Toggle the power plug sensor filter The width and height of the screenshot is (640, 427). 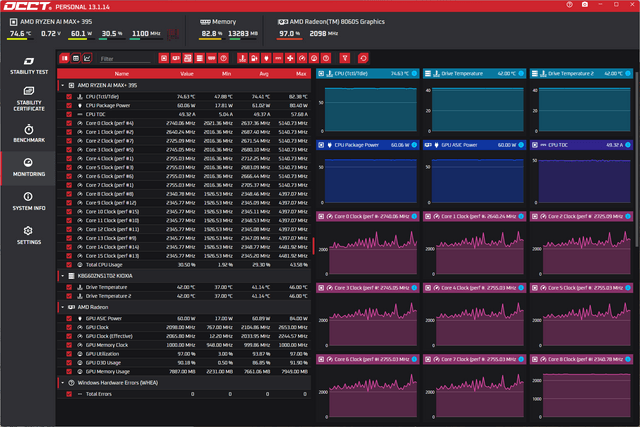(x=267, y=58)
